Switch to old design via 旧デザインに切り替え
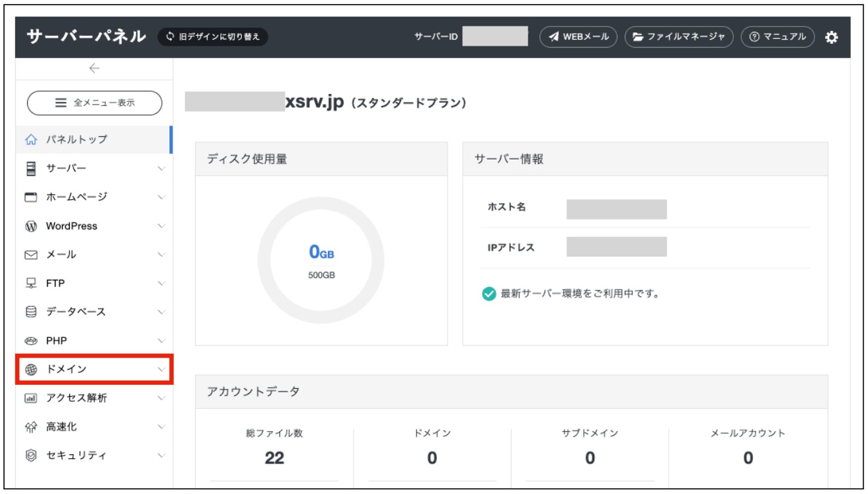868x494 pixels. pos(213,36)
